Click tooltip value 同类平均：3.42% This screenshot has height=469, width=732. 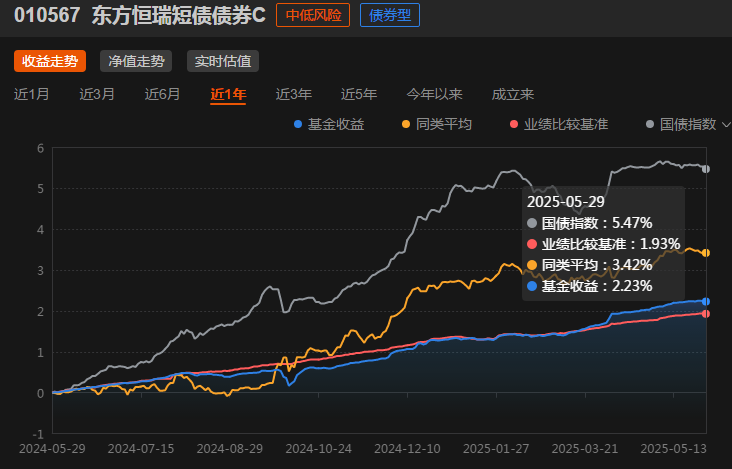tap(590, 265)
